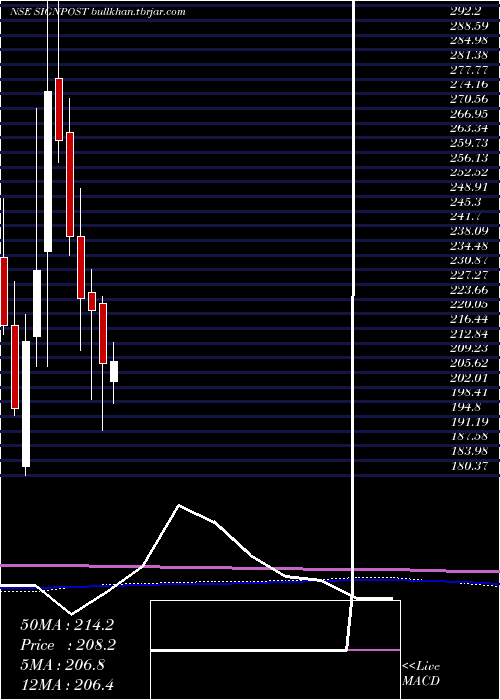Select the 183.98 price level label
The height and width of the screenshot is (700, 500).
tap(469, 452)
